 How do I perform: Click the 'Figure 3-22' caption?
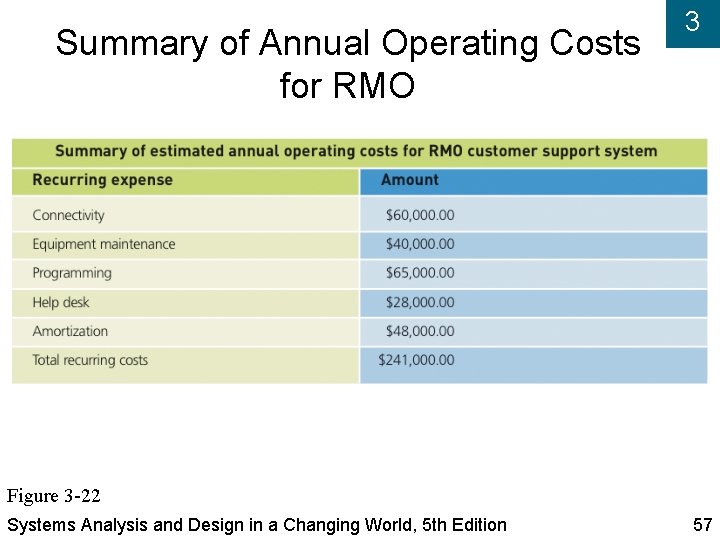click(53, 496)
